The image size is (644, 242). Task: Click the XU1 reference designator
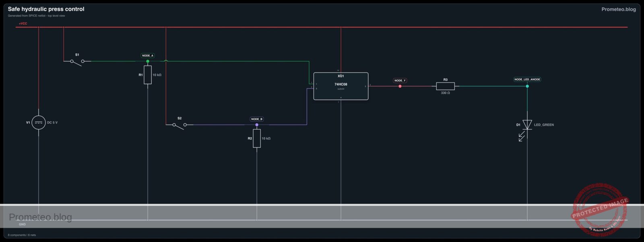coord(341,76)
